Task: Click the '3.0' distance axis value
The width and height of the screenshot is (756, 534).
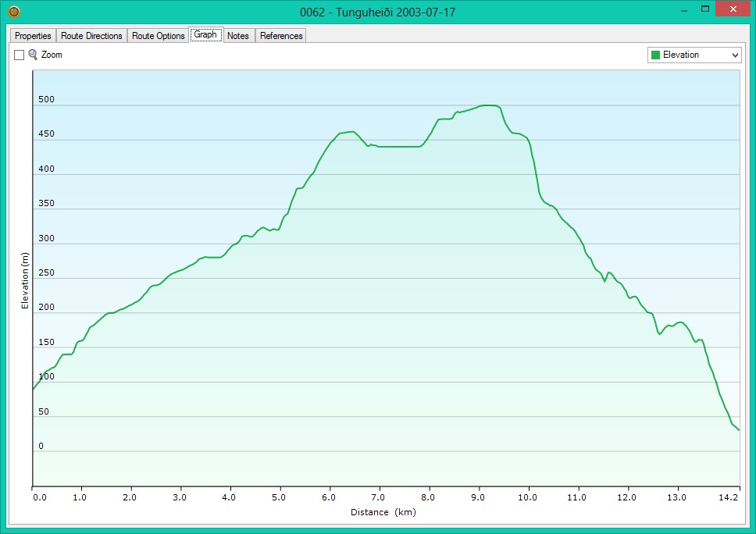Action: [x=180, y=497]
